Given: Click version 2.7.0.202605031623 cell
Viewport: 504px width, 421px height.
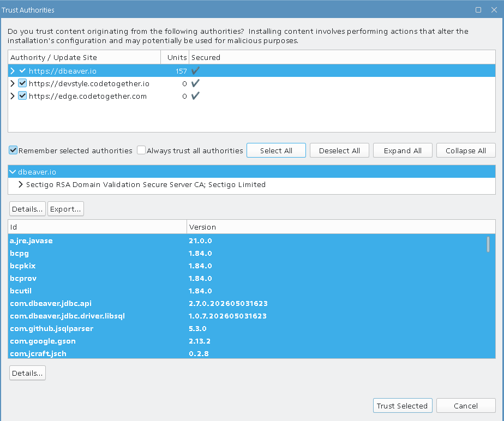Looking at the screenshot, I should click(x=228, y=303).
